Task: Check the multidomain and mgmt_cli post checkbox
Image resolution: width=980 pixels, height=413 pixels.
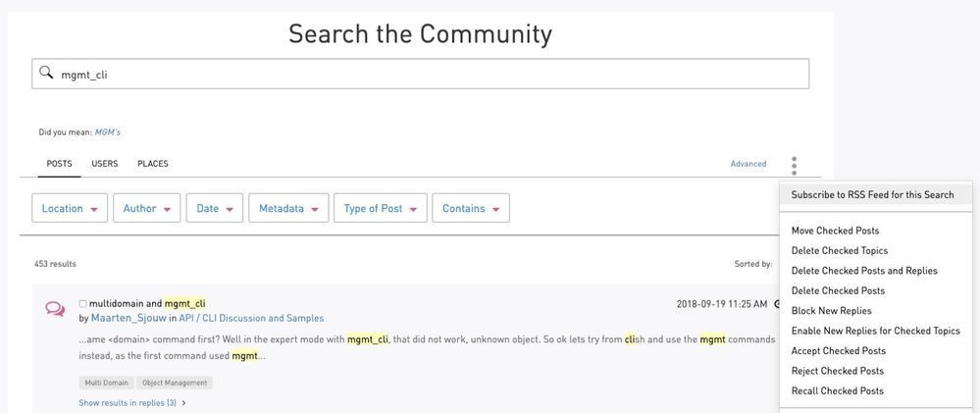Action: 82,304
